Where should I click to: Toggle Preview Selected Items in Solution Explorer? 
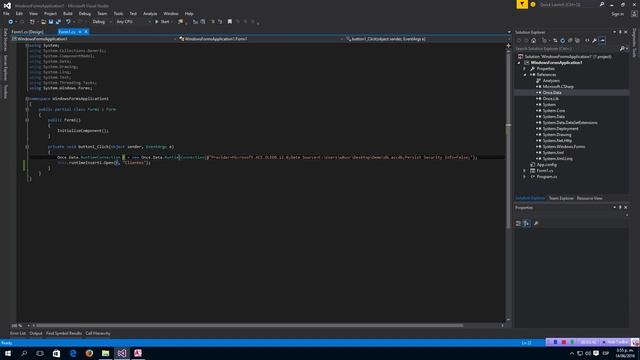tap(602, 40)
